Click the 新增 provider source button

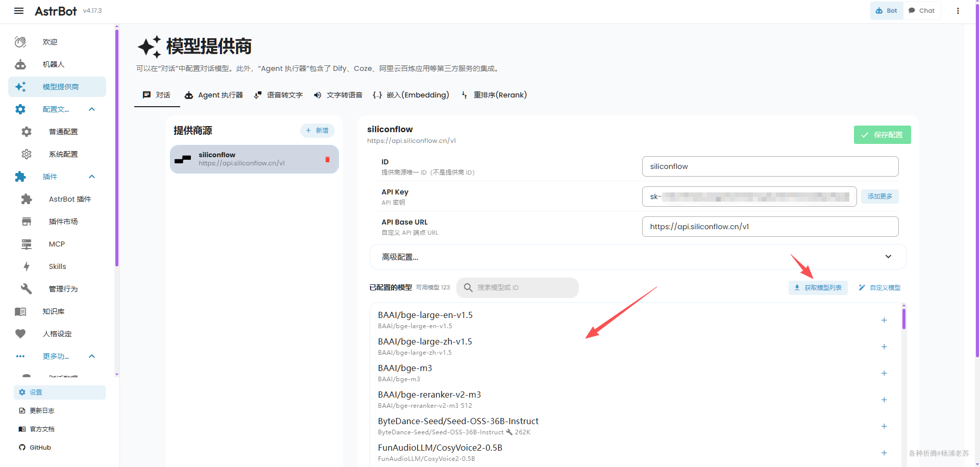tap(317, 131)
